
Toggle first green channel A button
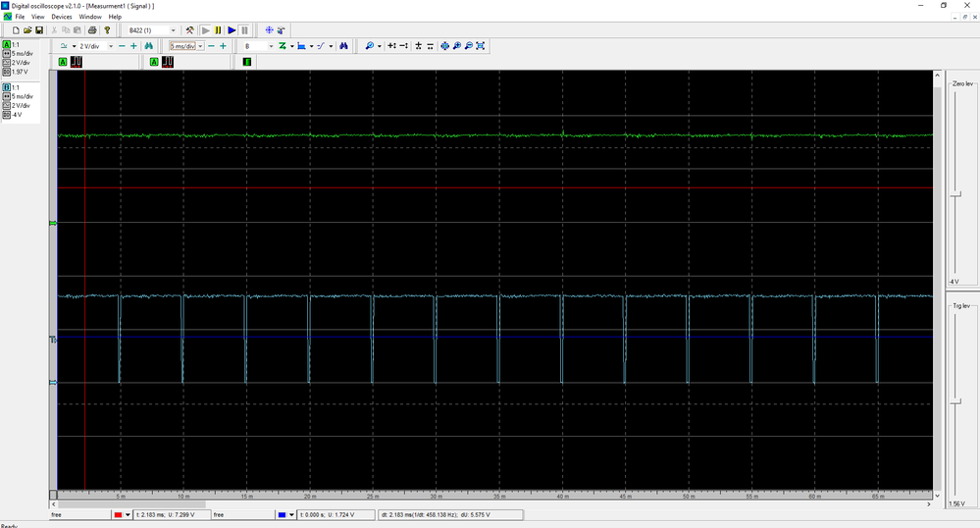point(63,62)
